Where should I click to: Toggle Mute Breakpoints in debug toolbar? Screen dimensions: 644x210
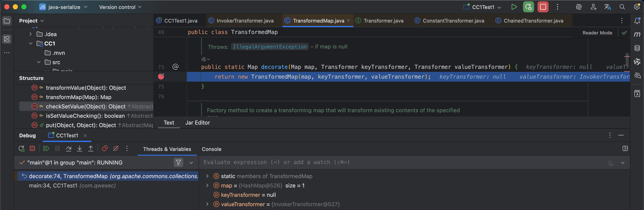116,149
